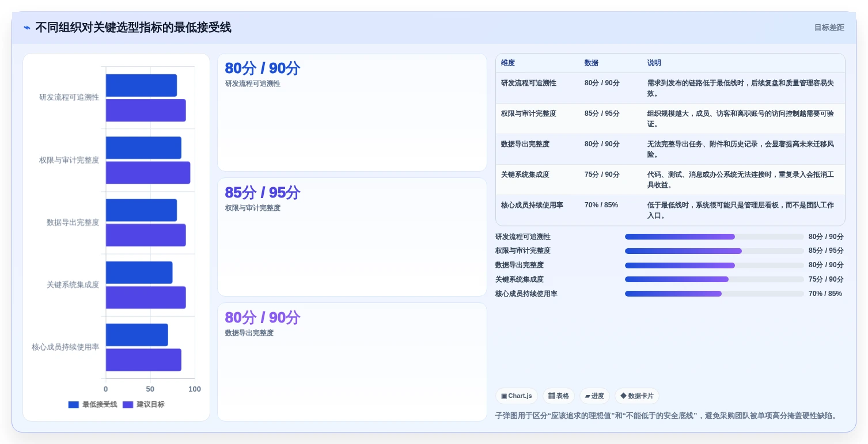Select the 数据卡片 tag chip
This screenshot has height=444, width=868.
637,396
